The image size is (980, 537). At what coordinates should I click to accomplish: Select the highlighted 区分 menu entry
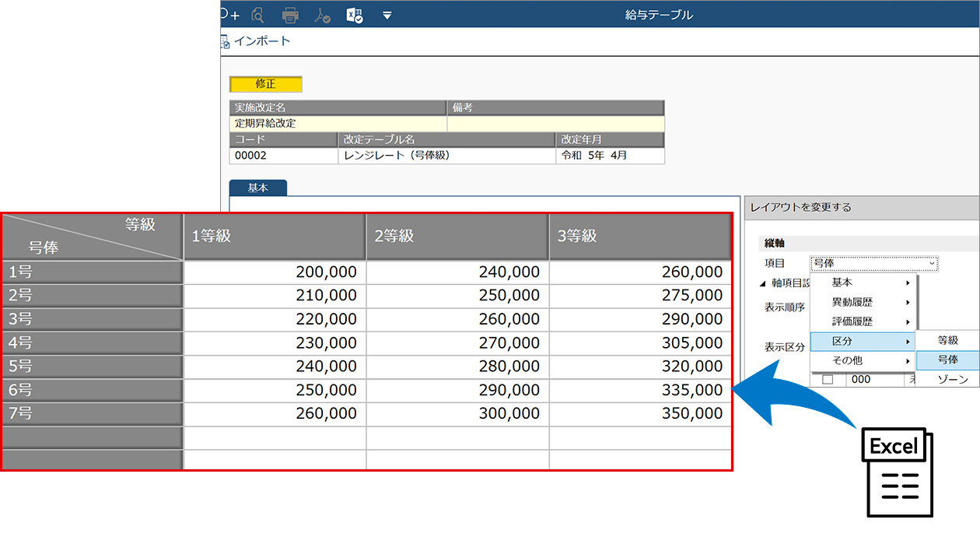863,341
